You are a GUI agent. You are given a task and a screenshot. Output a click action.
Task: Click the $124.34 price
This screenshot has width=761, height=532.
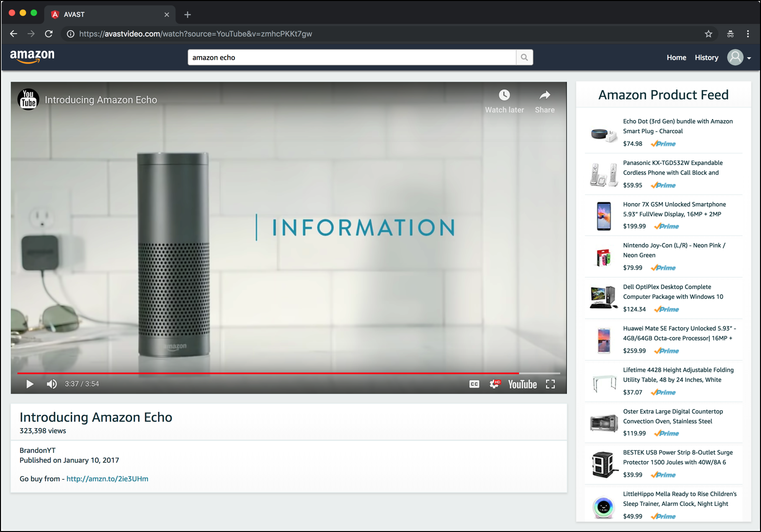coord(634,310)
